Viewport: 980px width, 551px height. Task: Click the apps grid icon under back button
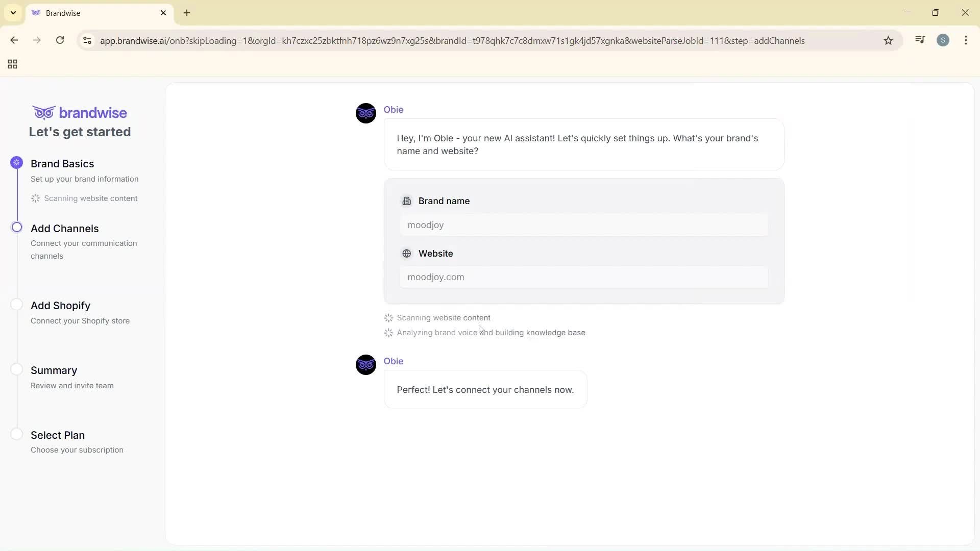12,64
